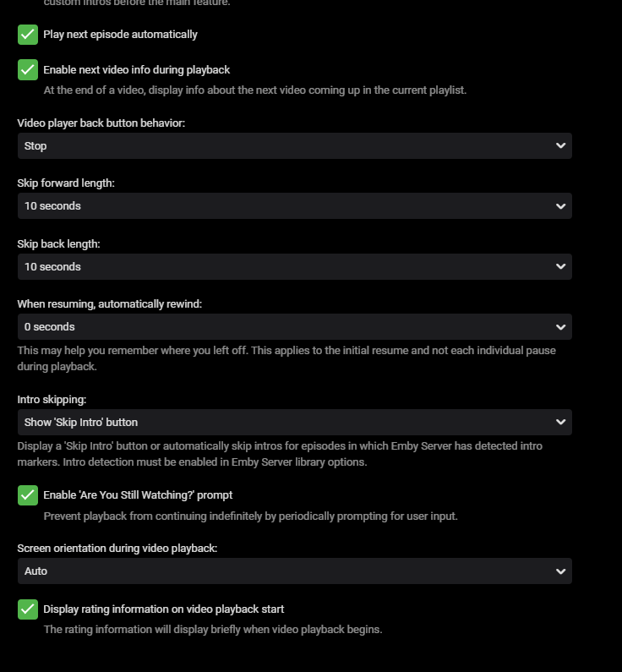The image size is (622, 672).
Task: Click the chevron on 'Show Skip Intro button' field
Action: coord(560,423)
